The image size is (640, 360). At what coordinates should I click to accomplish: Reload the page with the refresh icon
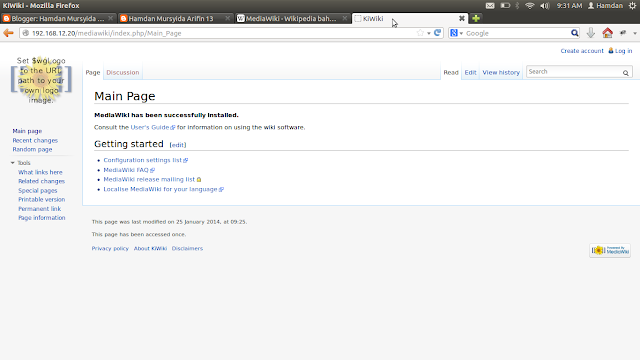coord(438,33)
